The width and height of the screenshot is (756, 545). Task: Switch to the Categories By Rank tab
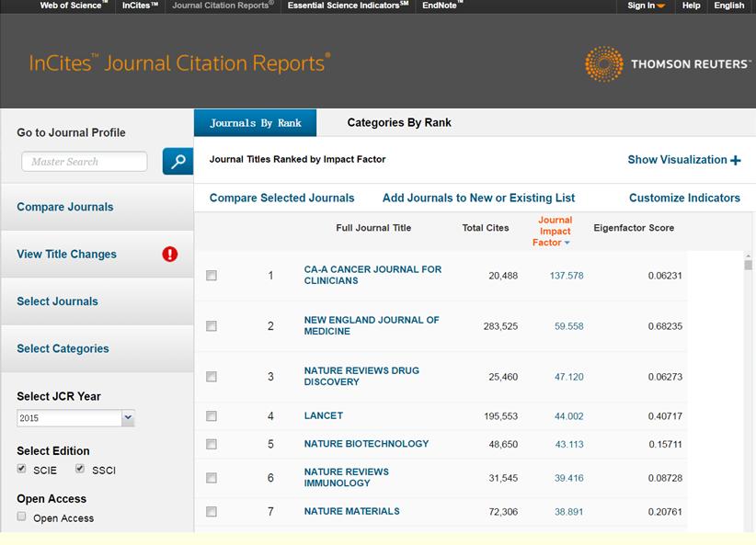(399, 123)
